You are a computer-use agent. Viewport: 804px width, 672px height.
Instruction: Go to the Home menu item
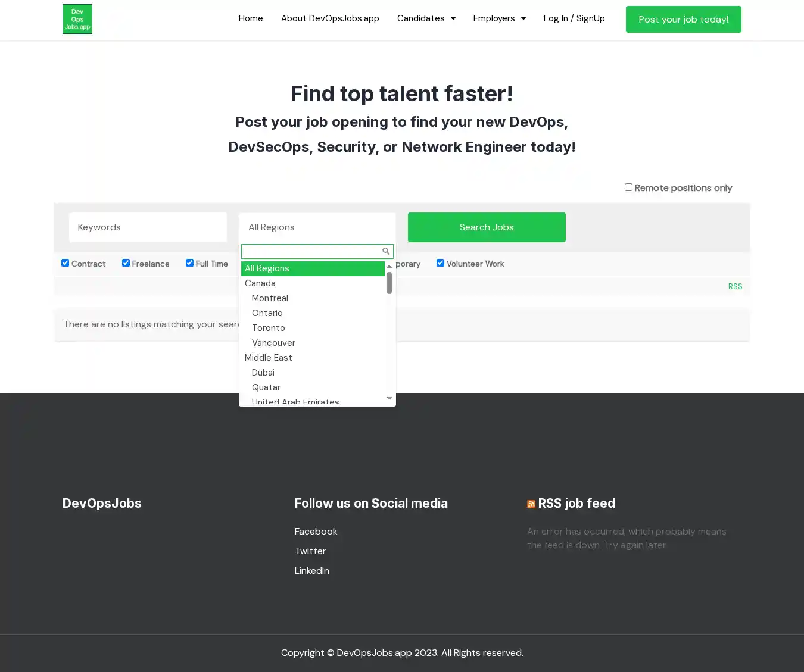coord(251,18)
